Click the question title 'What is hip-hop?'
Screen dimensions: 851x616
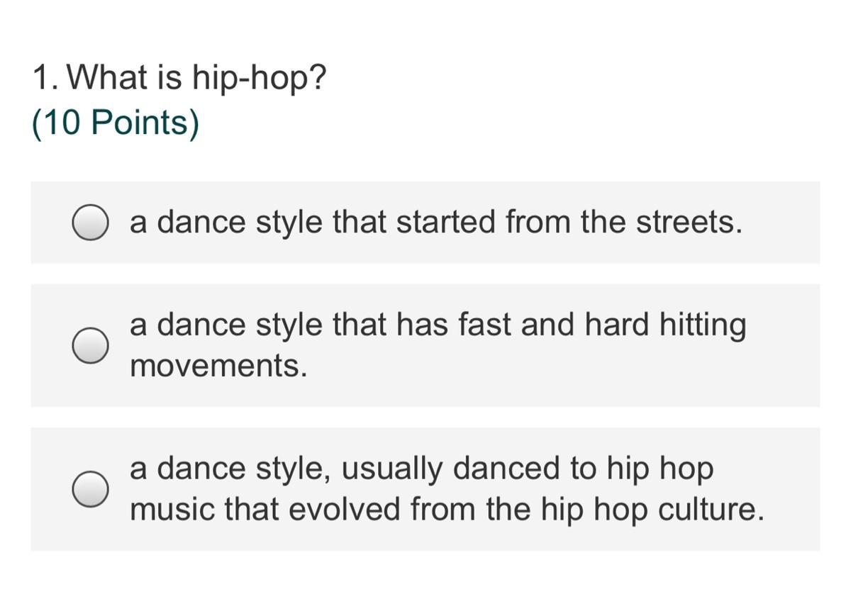pyautogui.click(x=199, y=77)
